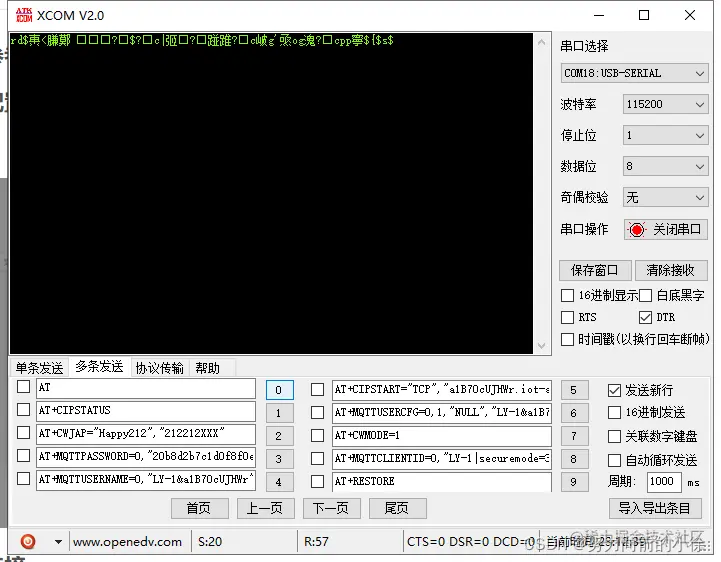Click the receive window scroll down arrow
The image size is (721, 562).
tap(542, 345)
